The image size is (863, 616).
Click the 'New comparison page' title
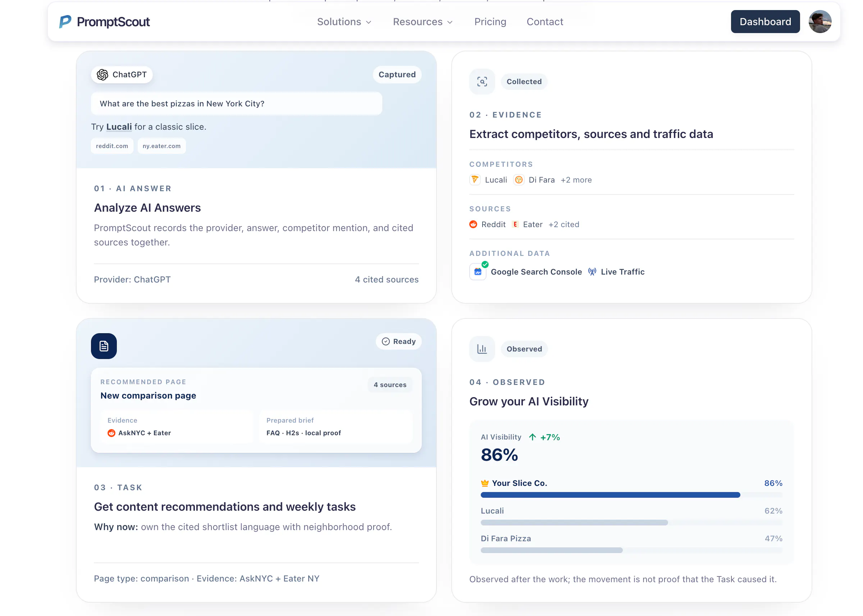coord(149,396)
